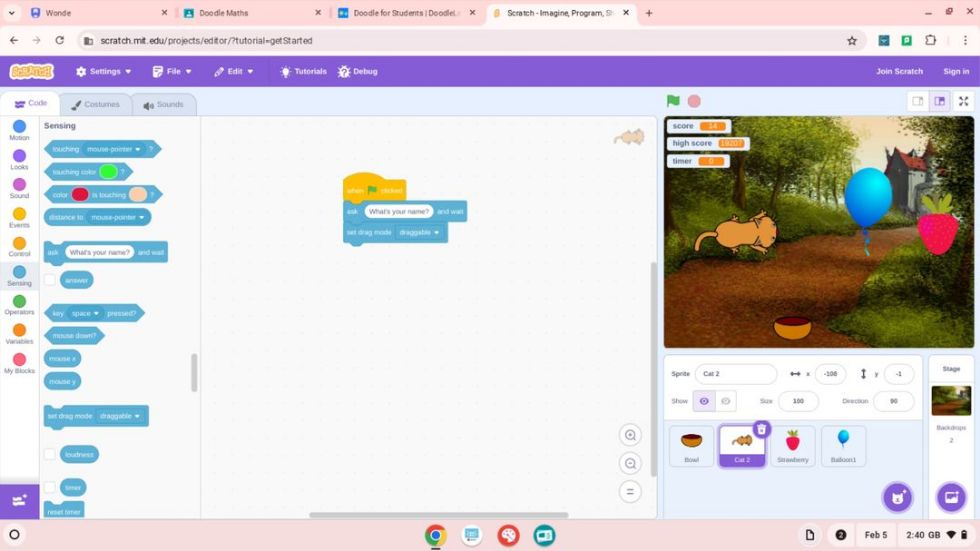
Task: Pick the red color in color touching block
Action: tap(80, 194)
